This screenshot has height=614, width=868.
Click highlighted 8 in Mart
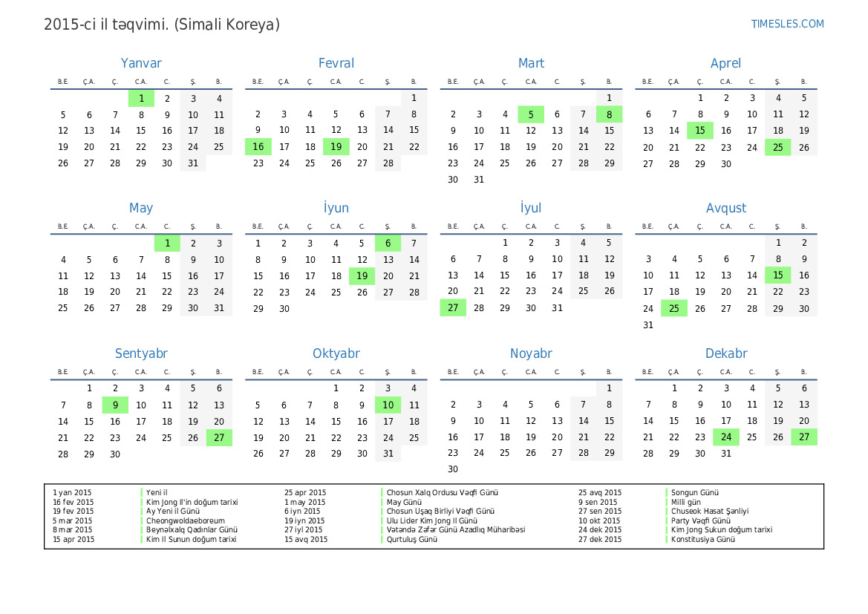pyautogui.click(x=609, y=114)
